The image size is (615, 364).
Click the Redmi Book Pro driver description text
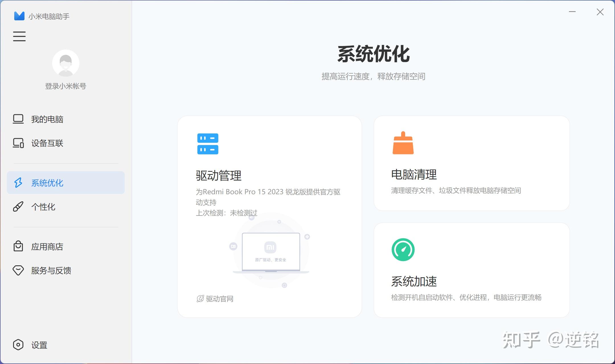pyautogui.click(x=268, y=197)
